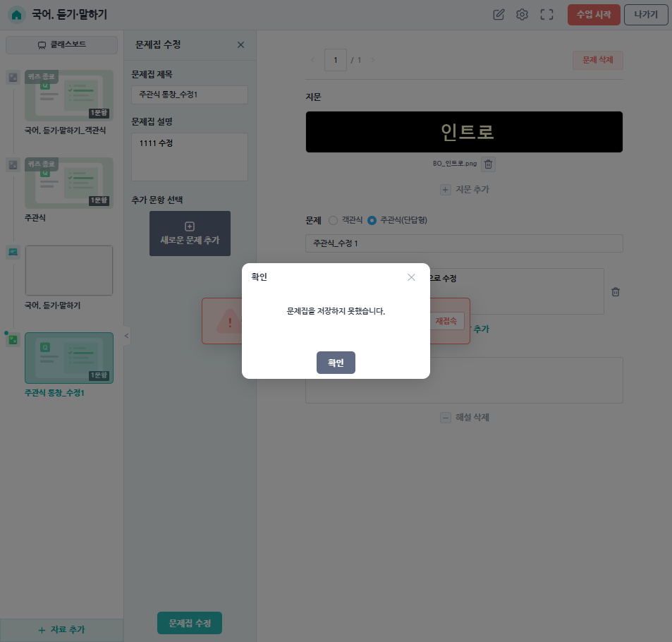Go to next question page arrow
Viewport: 672px width, 642px height.
click(373, 61)
